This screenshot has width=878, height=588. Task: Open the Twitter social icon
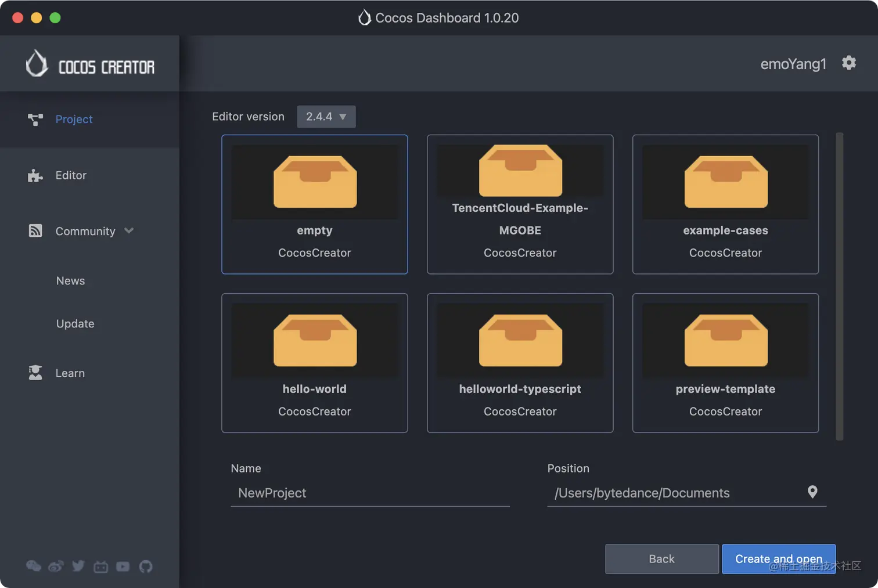click(x=78, y=566)
